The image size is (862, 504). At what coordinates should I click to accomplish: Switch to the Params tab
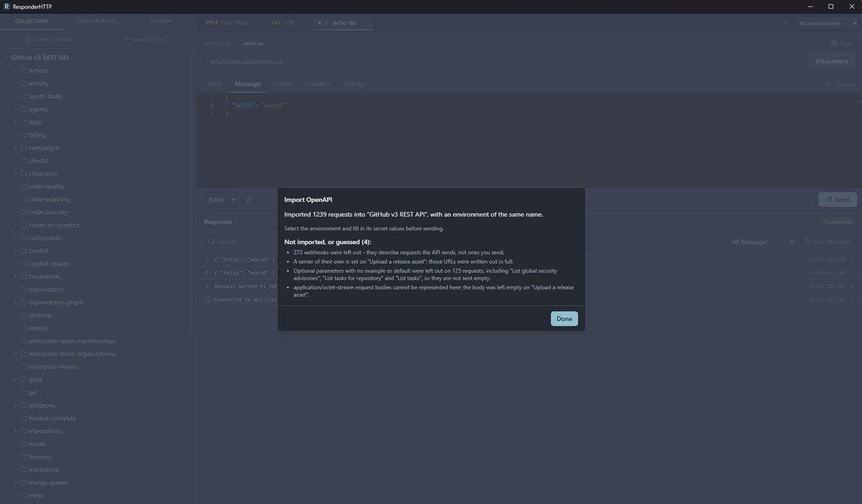tap(283, 84)
